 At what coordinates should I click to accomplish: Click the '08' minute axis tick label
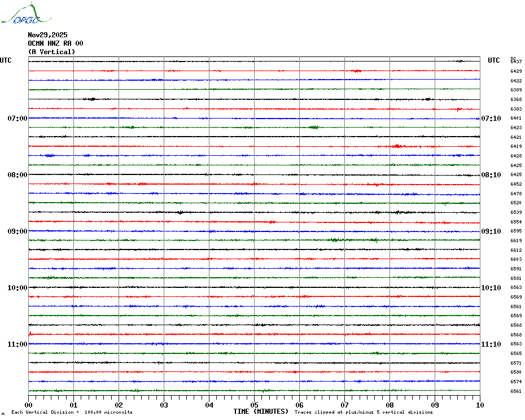point(390,405)
